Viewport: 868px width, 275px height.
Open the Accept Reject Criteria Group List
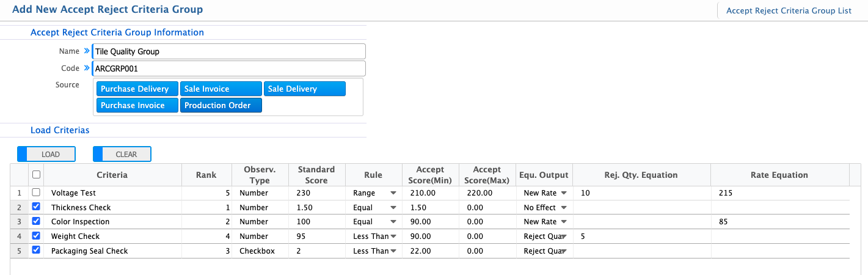789,10
